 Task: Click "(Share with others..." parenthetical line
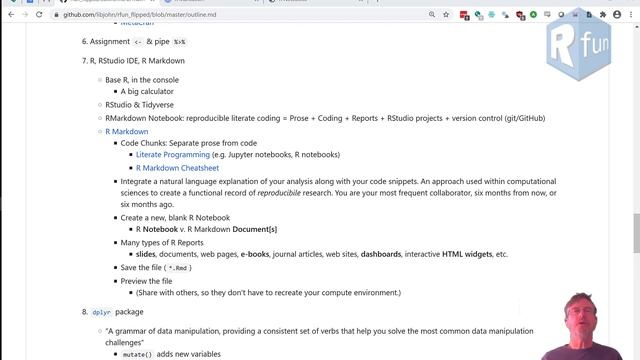(x=268, y=293)
